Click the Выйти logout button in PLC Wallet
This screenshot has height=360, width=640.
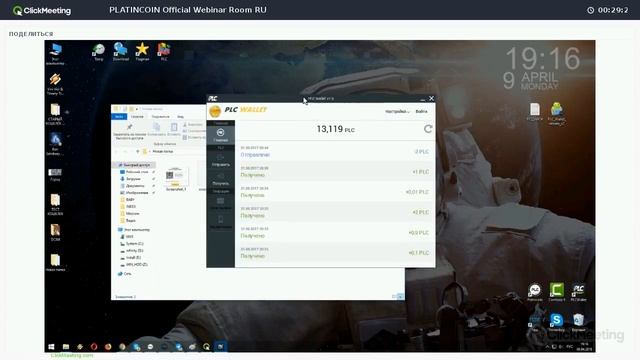(421, 111)
